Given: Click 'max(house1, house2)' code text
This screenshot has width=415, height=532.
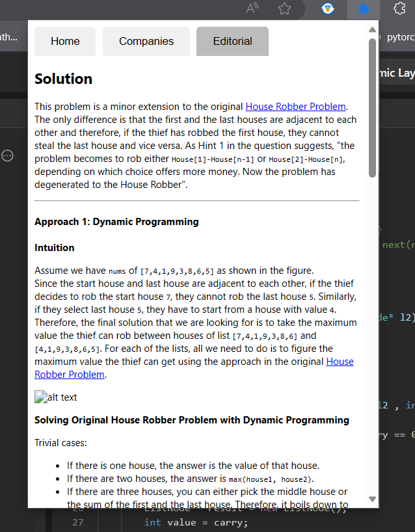Looking at the screenshot, I should (x=270, y=479).
